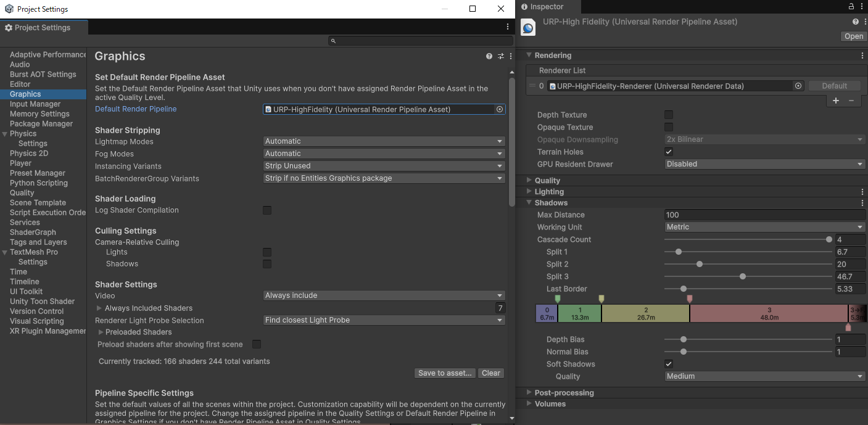Screen dimensions: 868x425
Task: Open the Graphics settings preset selector icon
Action: tap(501, 56)
